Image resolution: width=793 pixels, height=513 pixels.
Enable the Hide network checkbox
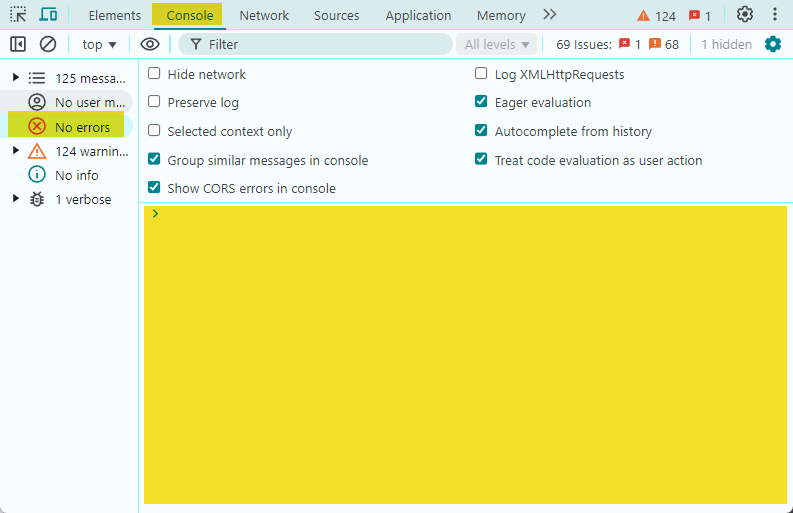point(154,74)
